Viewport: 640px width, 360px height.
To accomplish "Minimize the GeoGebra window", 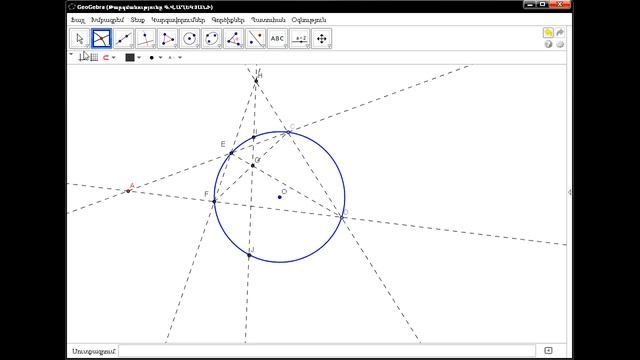I will coord(530,4).
